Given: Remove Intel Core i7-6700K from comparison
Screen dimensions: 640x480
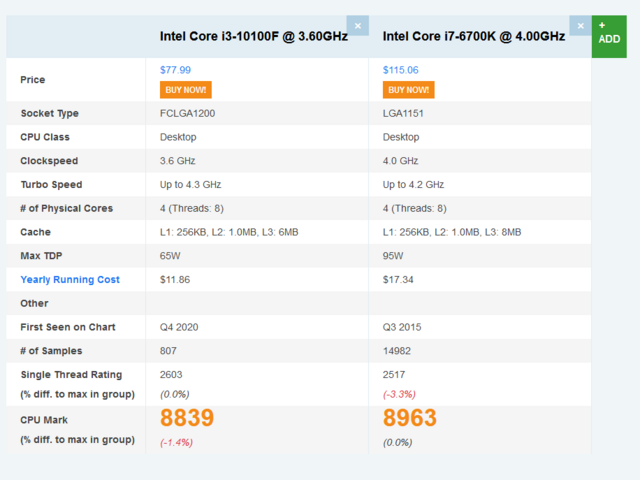Looking at the screenshot, I should pos(580,26).
